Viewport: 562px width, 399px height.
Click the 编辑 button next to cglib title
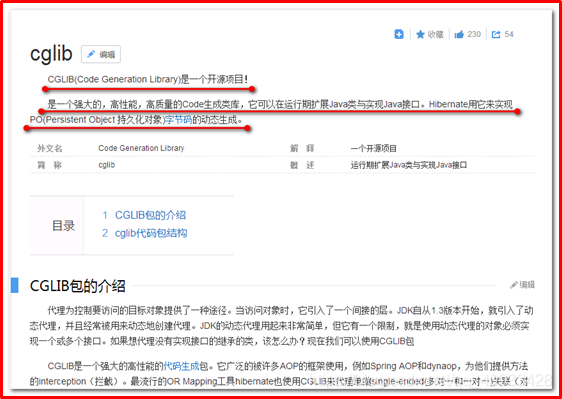click(101, 54)
